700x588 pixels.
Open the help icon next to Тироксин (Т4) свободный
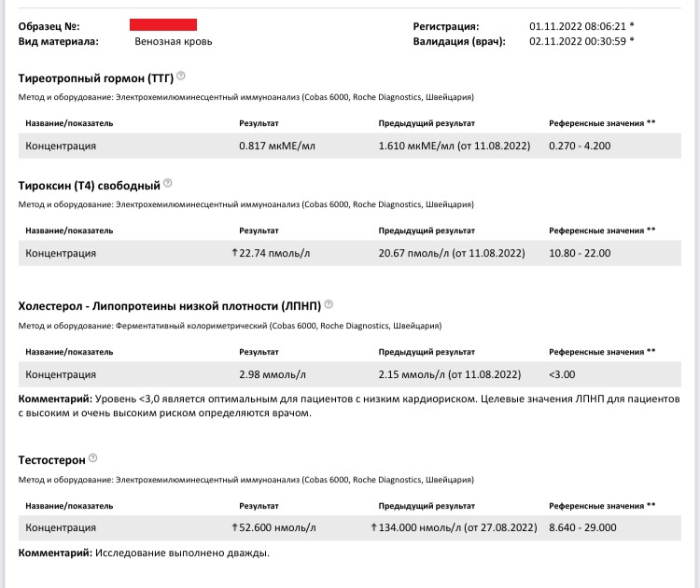coord(168,183)
